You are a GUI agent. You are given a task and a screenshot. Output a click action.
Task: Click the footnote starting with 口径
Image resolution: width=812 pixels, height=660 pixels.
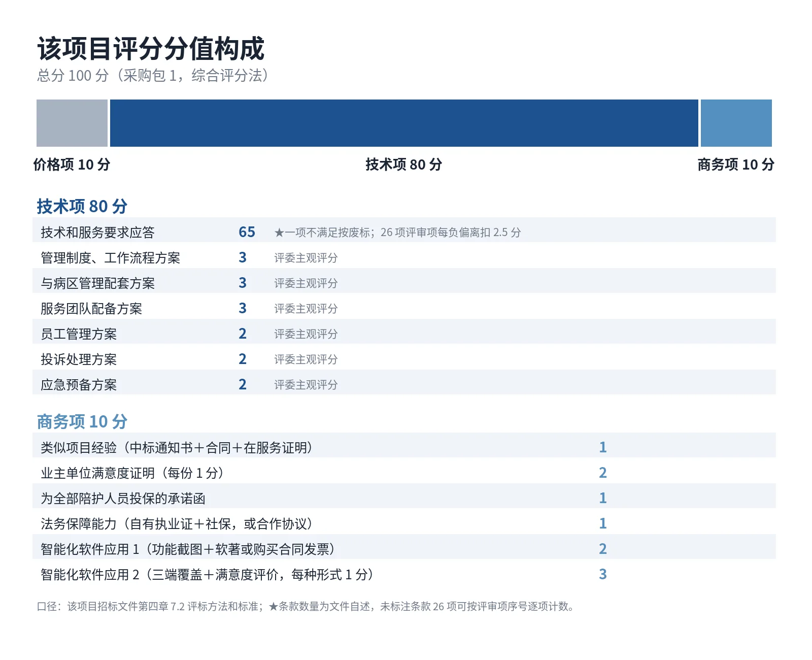[306, 606]
